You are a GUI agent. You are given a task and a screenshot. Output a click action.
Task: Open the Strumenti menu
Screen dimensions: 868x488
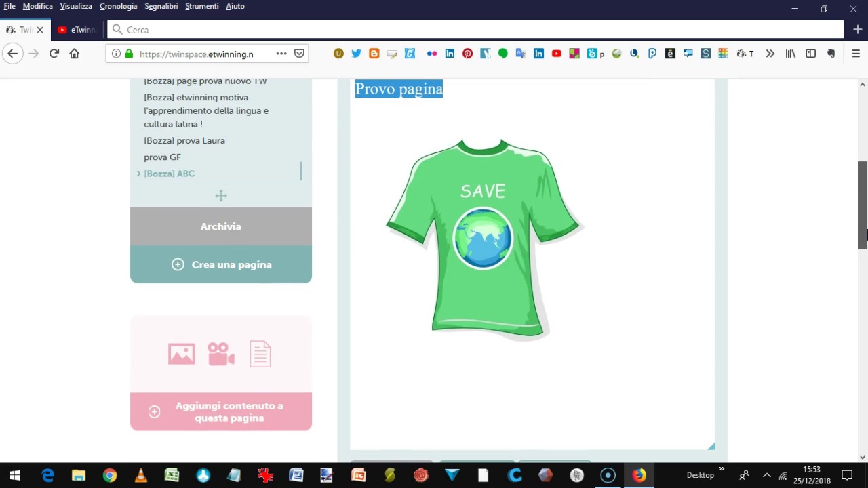(202, 6)
